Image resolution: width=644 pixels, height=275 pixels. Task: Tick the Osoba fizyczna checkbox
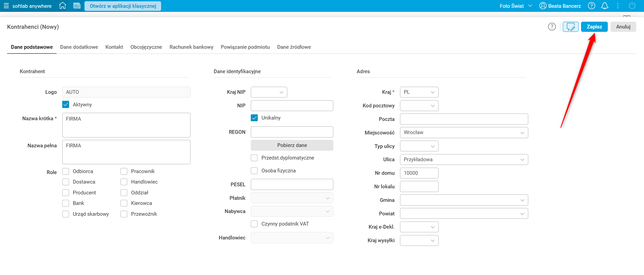tap(254, 171)
